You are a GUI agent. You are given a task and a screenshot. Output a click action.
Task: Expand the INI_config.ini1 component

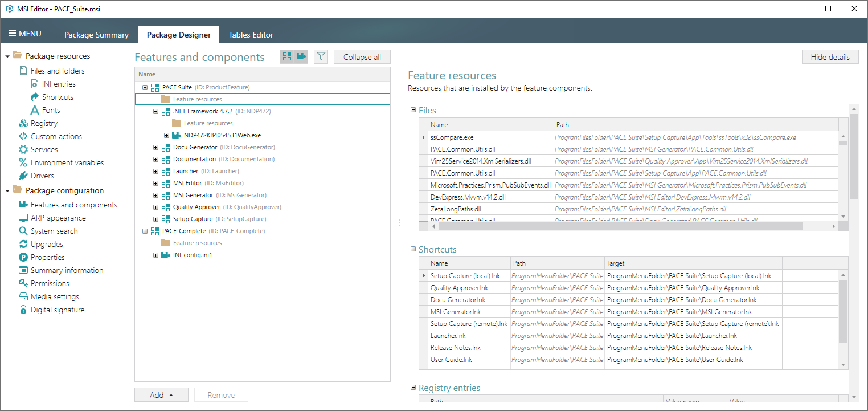click(155, 255)
